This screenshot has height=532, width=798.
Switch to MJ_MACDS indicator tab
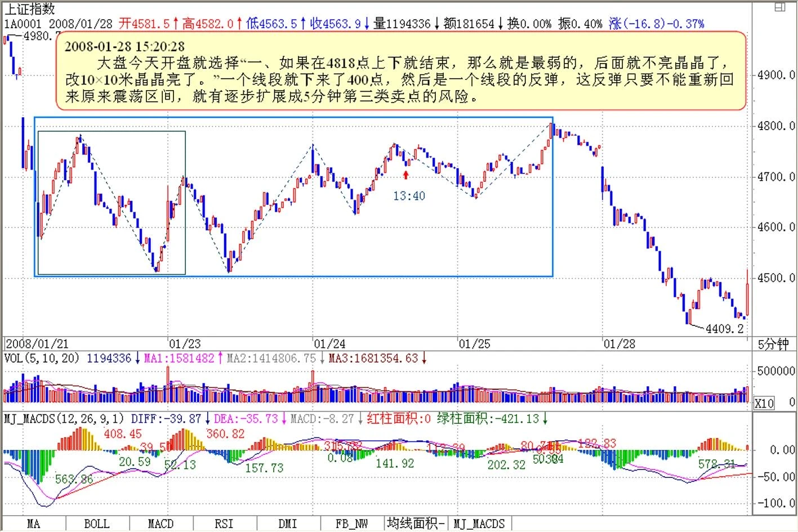[x=479, y=524]
